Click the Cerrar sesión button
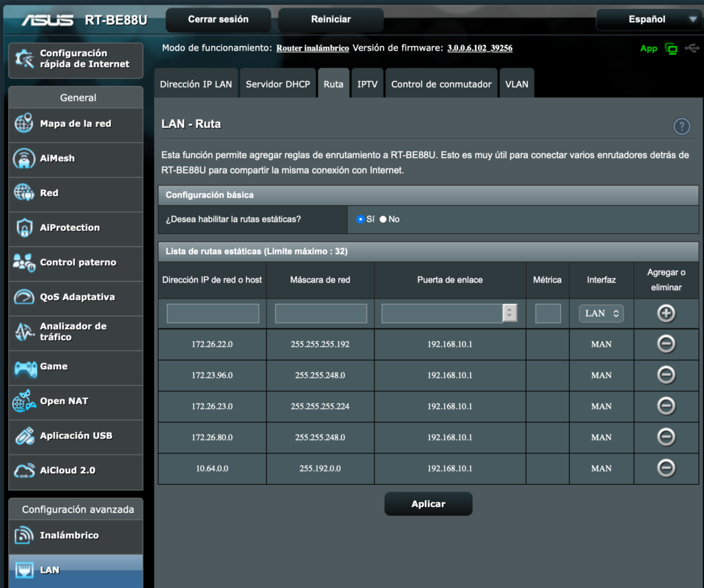Viewport: 704px width, 588px height. 218,19
